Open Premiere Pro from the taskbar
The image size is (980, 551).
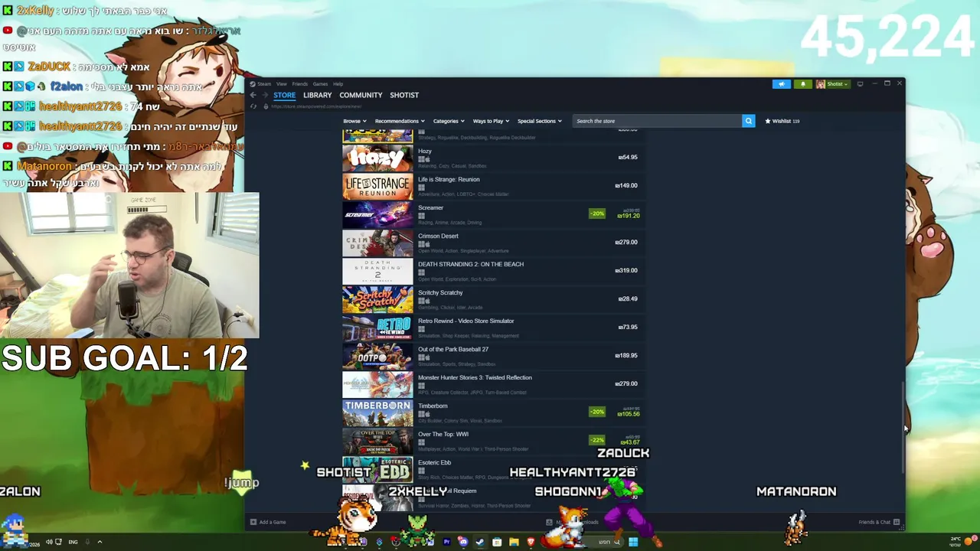pos(446,542)
